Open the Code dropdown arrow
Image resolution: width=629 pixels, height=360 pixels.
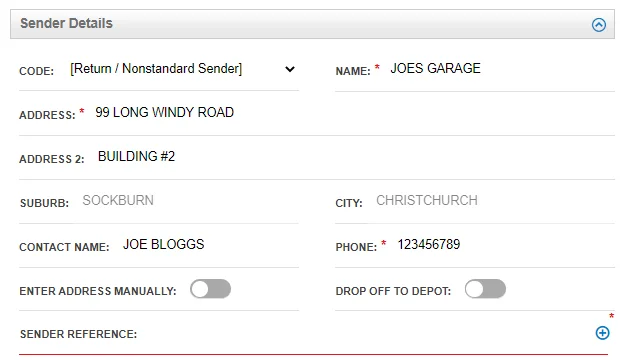pyautogui.click(x=290, y=69)
